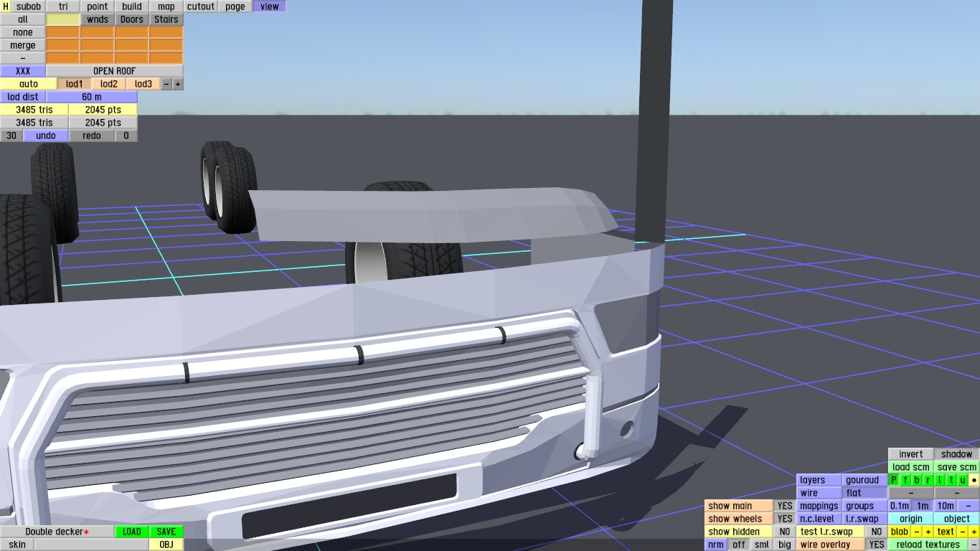Select the Stairs layer
This screenshot has width=980, height=551.
click(166, 19)
